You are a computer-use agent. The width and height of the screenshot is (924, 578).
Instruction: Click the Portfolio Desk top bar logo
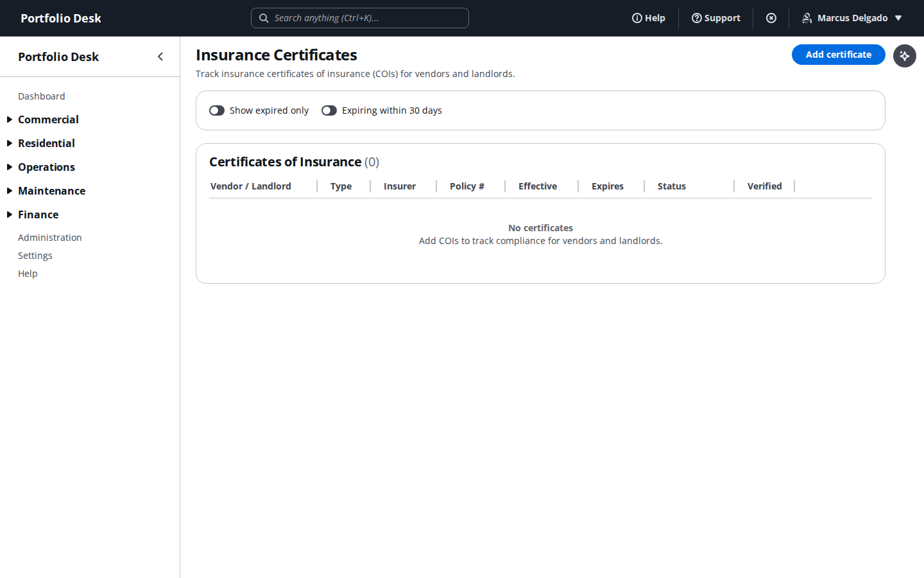pyautogui.click(x=61, y=18)
